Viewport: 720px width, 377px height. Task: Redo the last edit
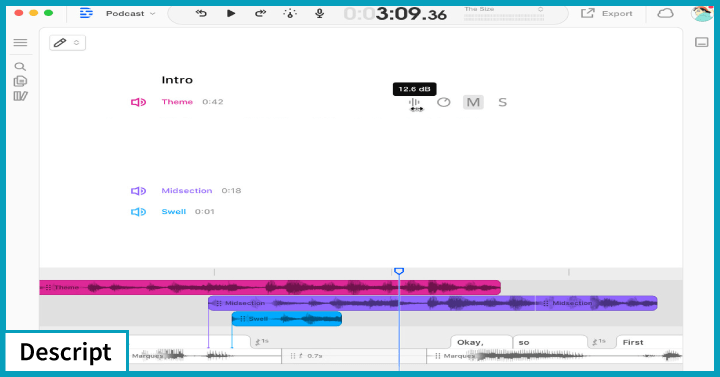tap(260, 13)
